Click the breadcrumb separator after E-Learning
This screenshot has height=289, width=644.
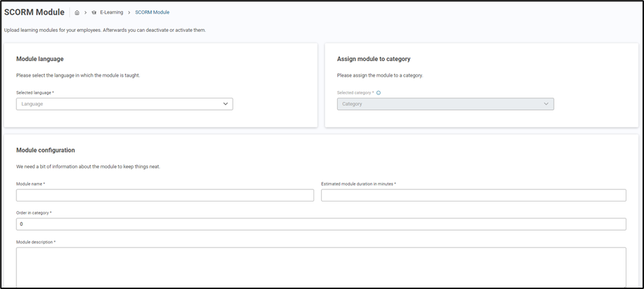[129, 12]
